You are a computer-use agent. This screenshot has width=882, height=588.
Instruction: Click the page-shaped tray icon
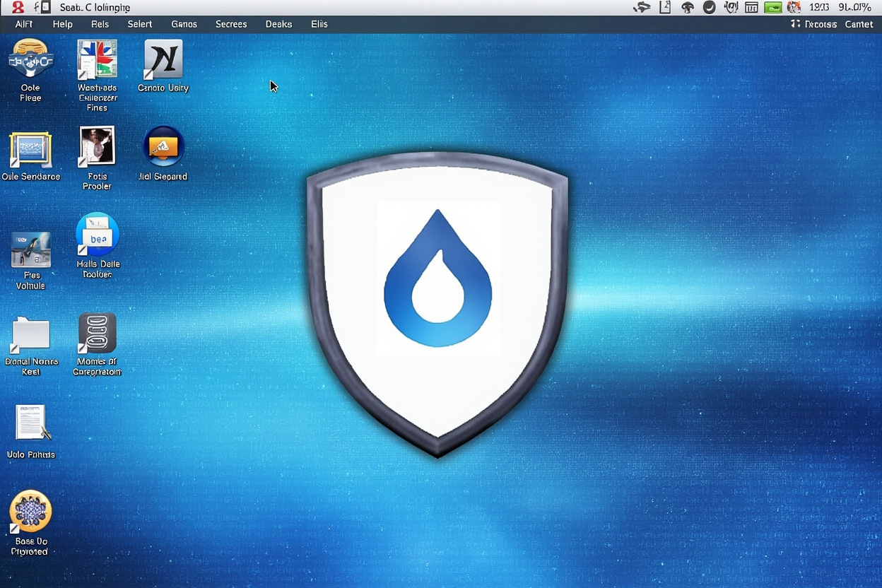pos(665,8)
